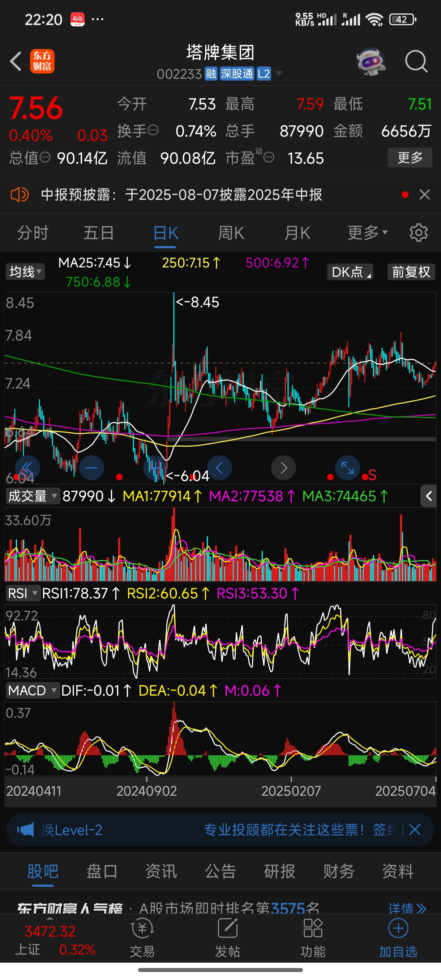Screen dimensions: 441x980
Task: Tap the 6.04 low price annotation
Action: pyautogui.click(x=188, y=476)
